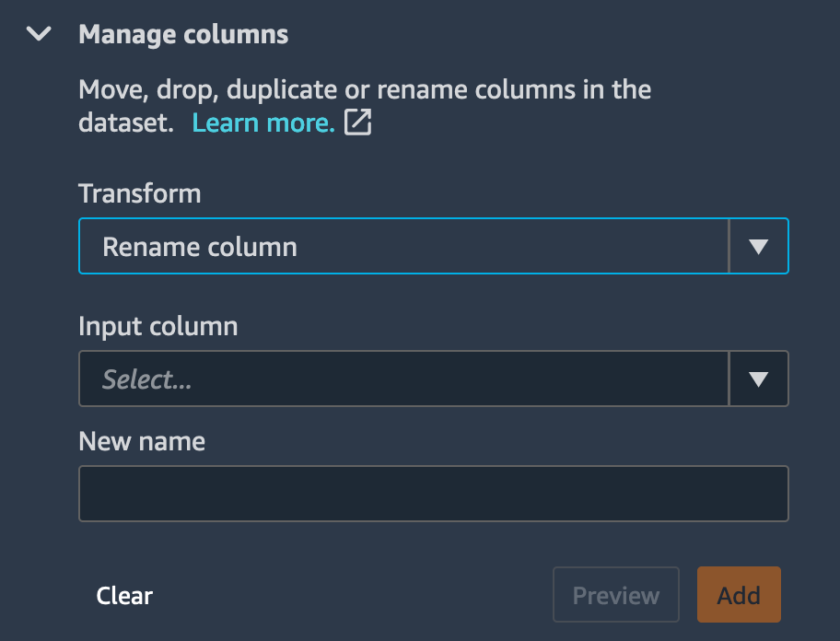Open the Input column Select dropdown
The image size is (840, 641).
[x=434, y=379]
